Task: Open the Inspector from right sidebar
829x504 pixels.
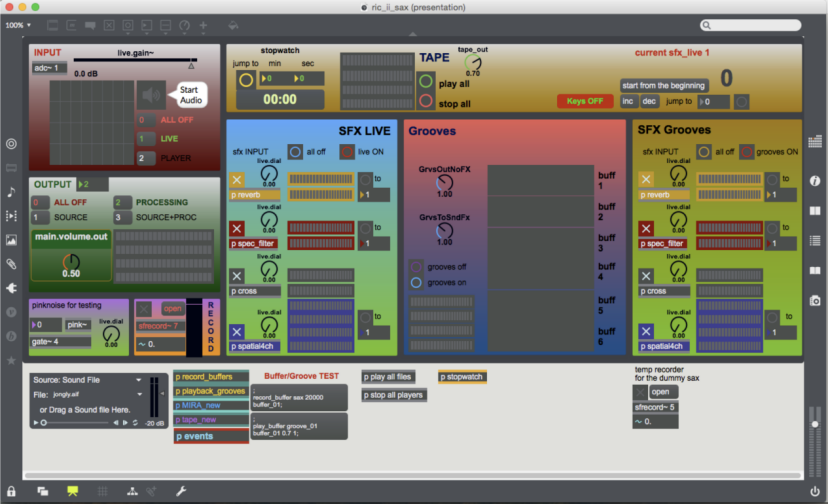Action: coord(815,180)
